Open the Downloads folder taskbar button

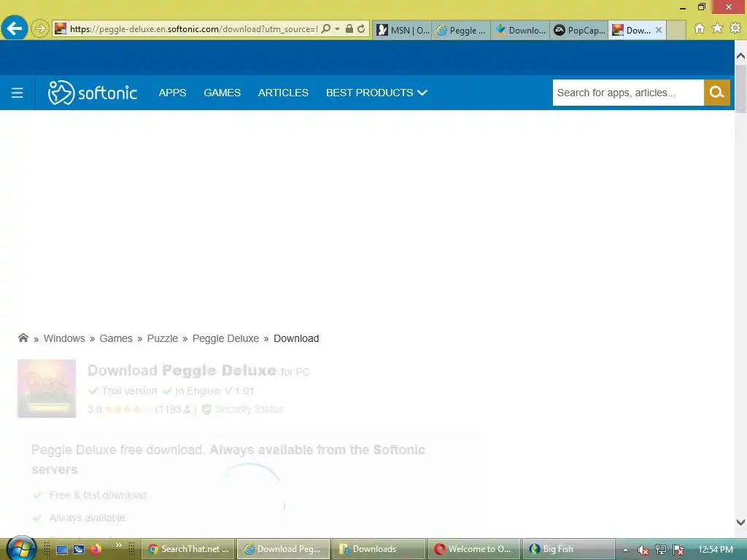point(379,549)
